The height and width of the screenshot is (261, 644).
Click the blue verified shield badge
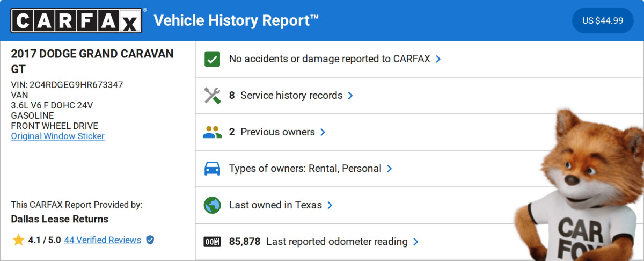[x=150, y=240]
